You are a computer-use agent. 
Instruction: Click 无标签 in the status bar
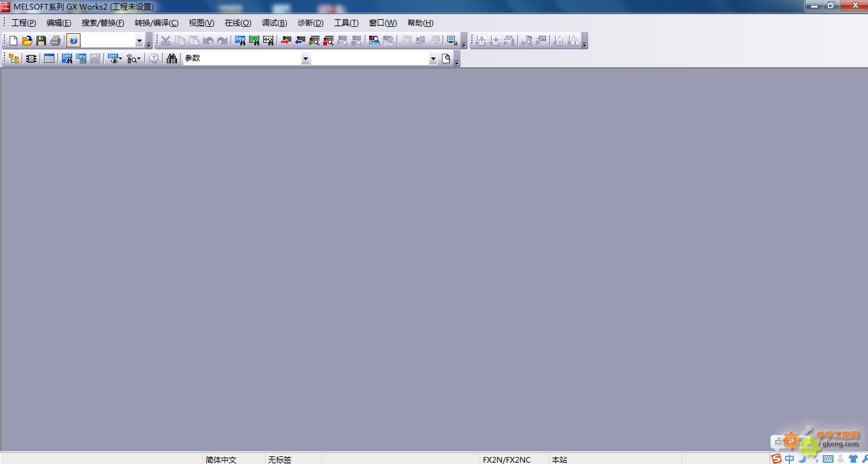(x=280, y=460)
